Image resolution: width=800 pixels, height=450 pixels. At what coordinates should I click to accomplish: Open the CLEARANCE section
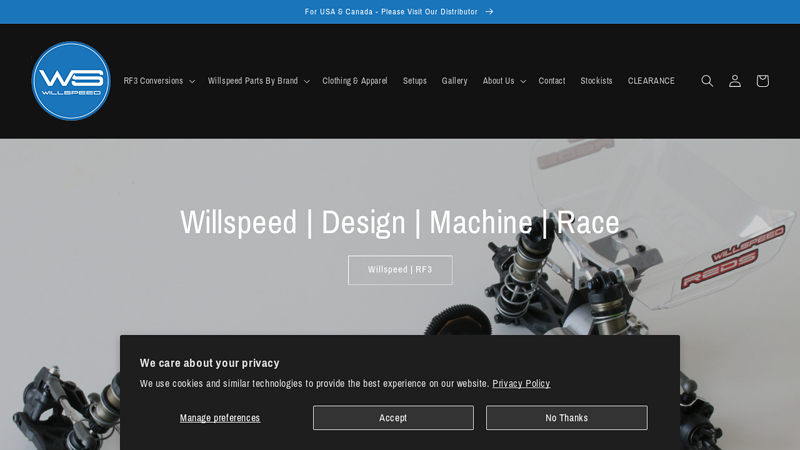[x=651, y=81]
